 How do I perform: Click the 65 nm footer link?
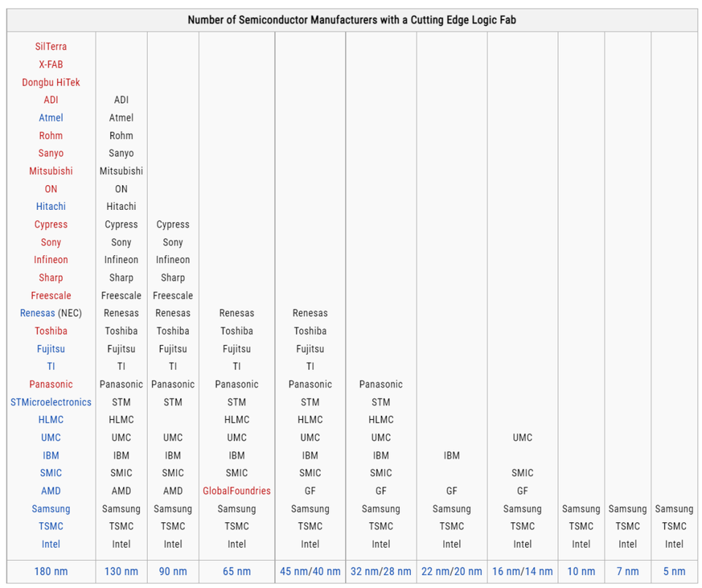pos(237,571)
